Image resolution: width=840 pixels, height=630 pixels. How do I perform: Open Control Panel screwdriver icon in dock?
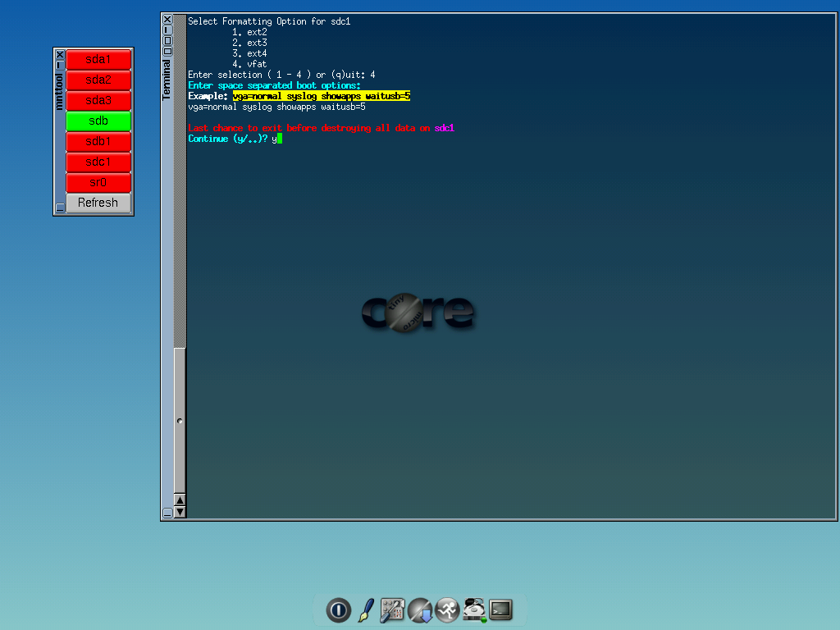392,610
